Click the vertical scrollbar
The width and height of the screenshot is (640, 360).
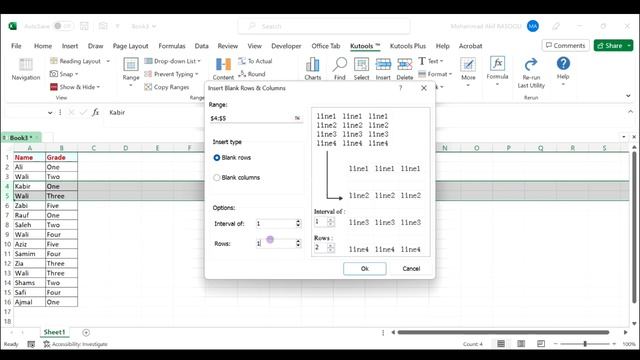[634, 227]
